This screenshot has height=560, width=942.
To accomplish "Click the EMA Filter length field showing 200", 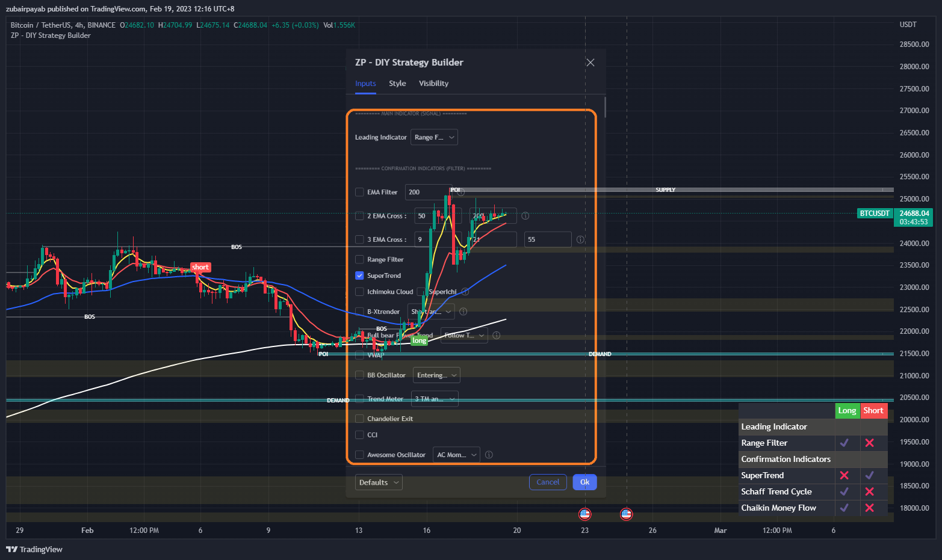I will [x=429, y=192].
